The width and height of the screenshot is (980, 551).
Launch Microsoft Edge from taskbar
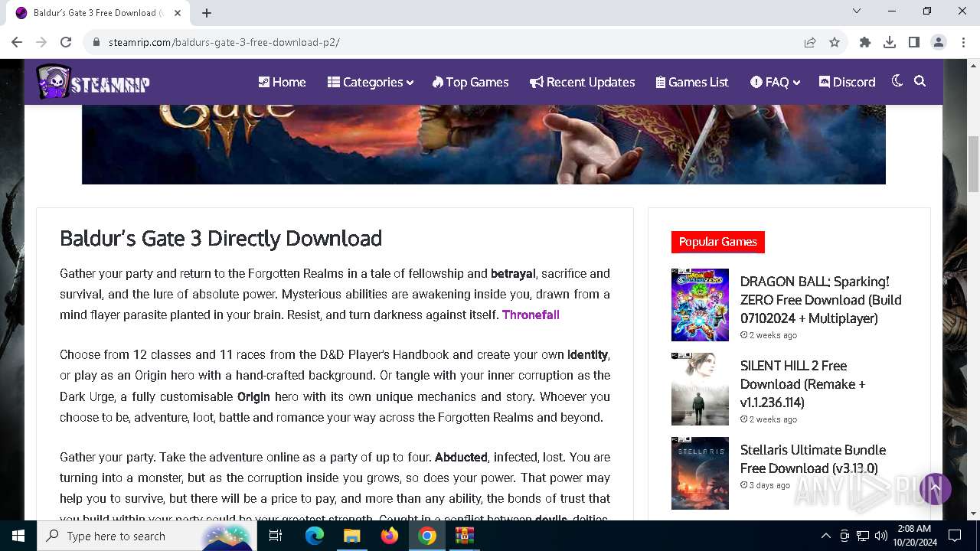315,536
